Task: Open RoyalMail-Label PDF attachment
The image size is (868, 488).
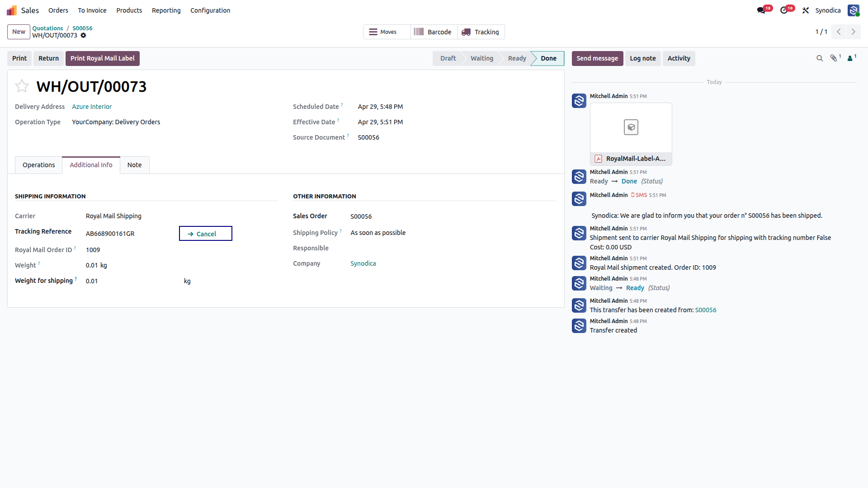Action: (x=631, y=134)
